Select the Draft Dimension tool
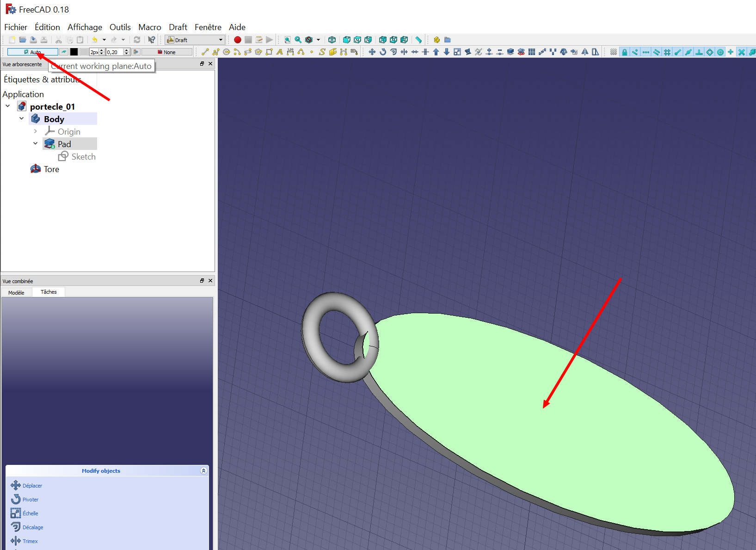This screenshot has height=550, width=756. [290, 52]
